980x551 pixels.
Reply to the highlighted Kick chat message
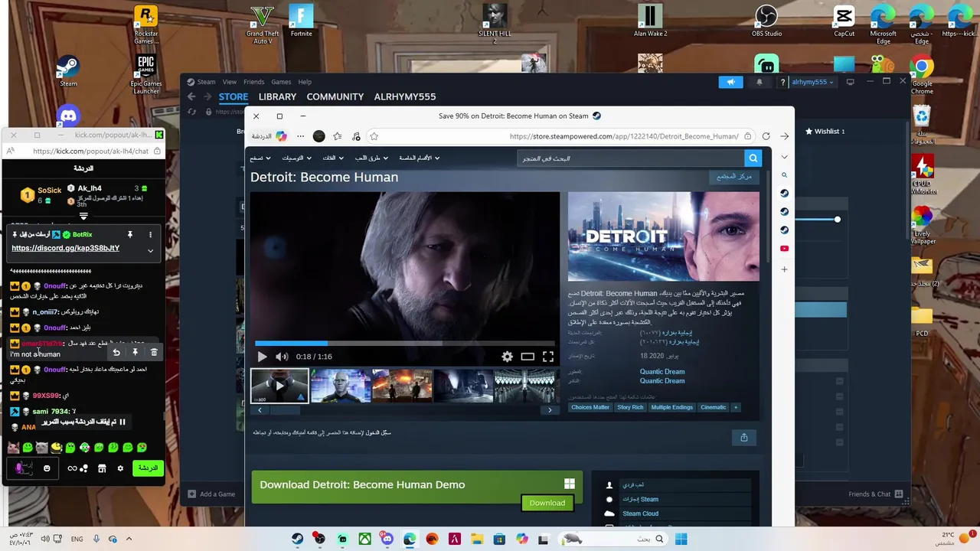(x=116, y=352)
